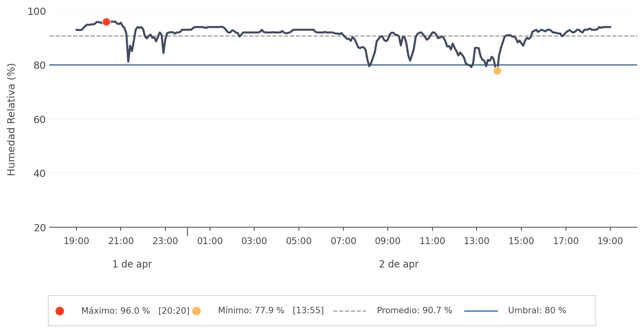
Task: Select the 'Umbral: 80 %' legend label
Action: pyautogui.click(x=537, y=311)
